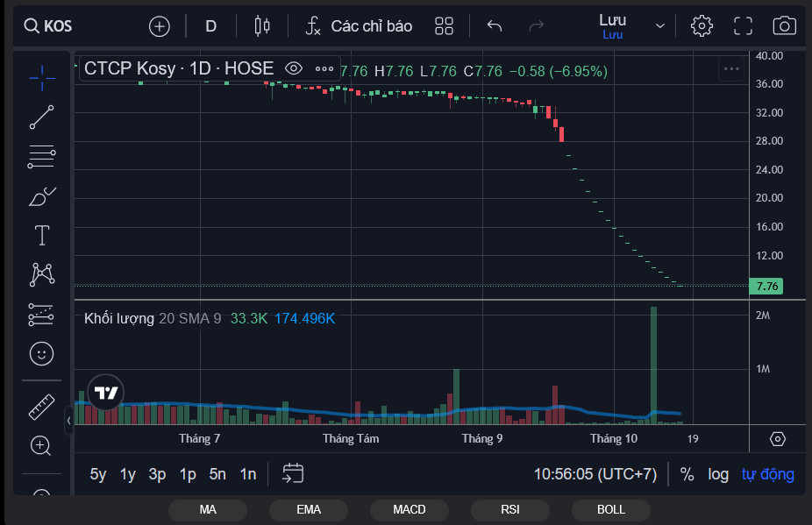Redo the last chart action
812x525 pixels.
(537, 26)
